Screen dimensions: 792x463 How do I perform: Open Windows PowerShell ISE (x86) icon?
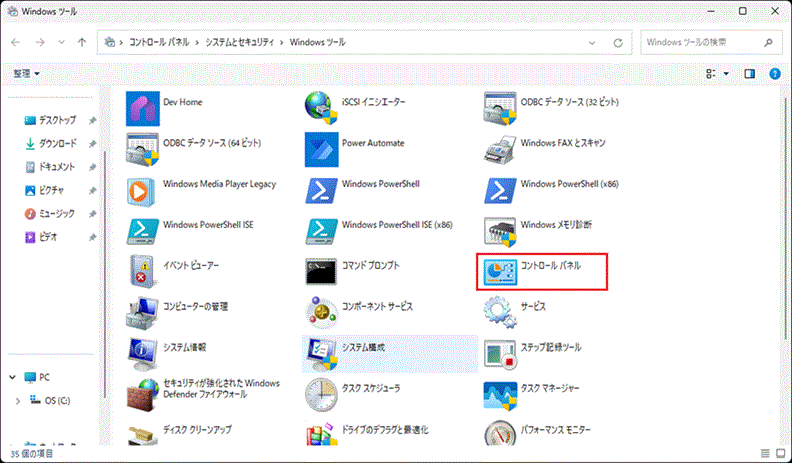coord(321,231)
